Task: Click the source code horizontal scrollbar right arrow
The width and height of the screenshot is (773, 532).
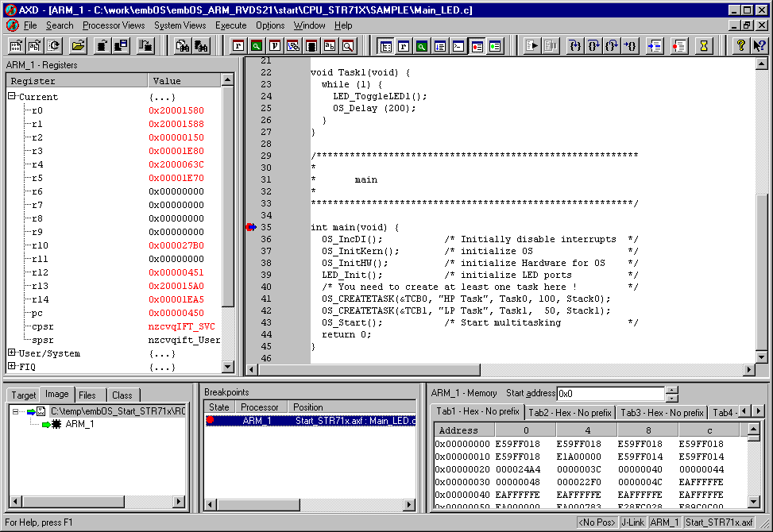Action: [748, 370]
